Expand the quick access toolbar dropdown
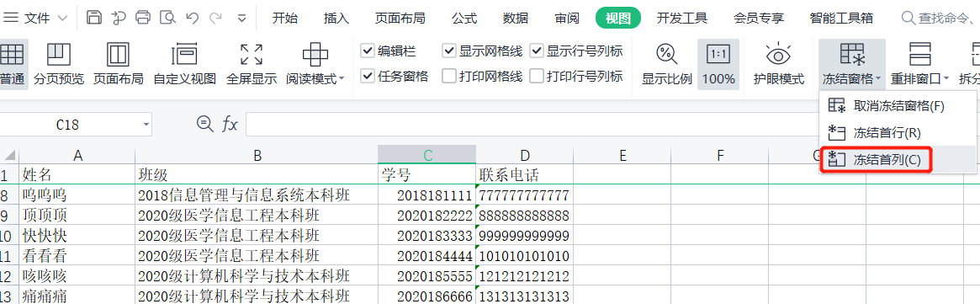Viewport: 980px width, 304px height. click(x=242, y=19)
